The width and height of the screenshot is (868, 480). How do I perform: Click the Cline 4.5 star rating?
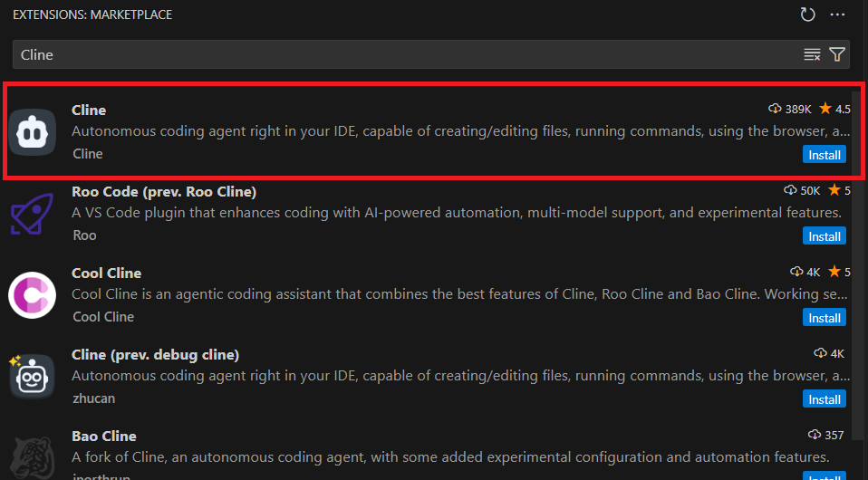pos(834,109)
